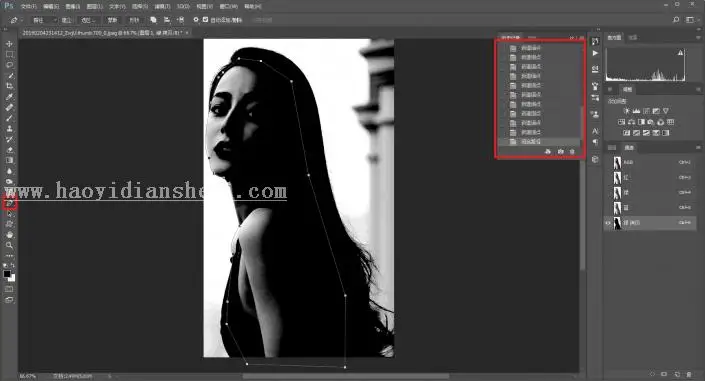Select the Zoom magnifier tool
705x381 pixels.
9,245
